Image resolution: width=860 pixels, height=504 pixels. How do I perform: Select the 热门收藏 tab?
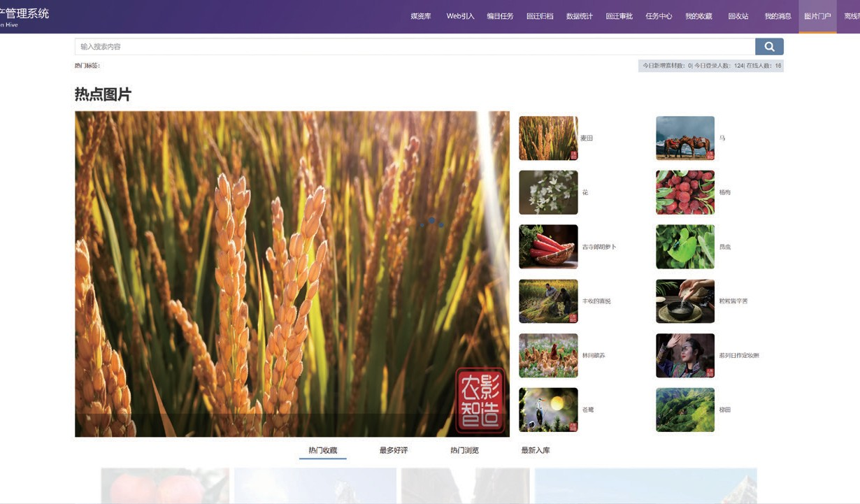pos(322,450)
